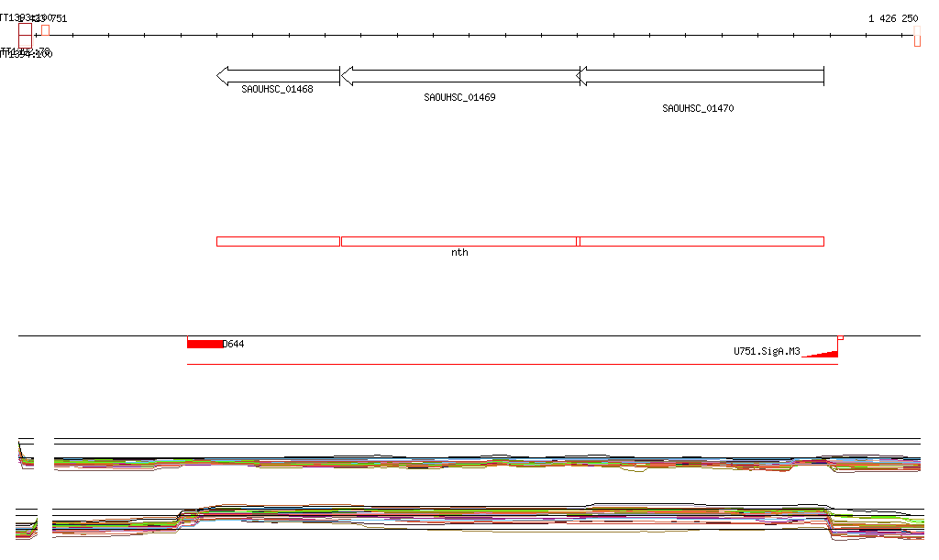
Task: Click the red filled D644 terminator box
Action: (204, 344)
